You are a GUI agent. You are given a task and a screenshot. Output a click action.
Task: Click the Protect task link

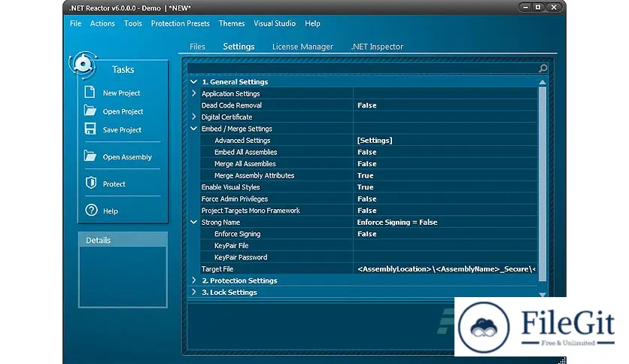[114, 184]
